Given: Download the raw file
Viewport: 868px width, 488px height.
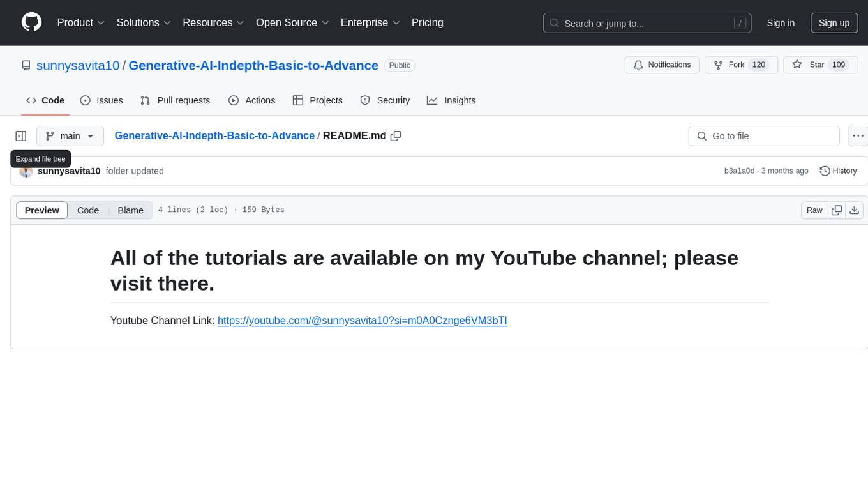Looking at the screenshot, I should tap(855, 210).
